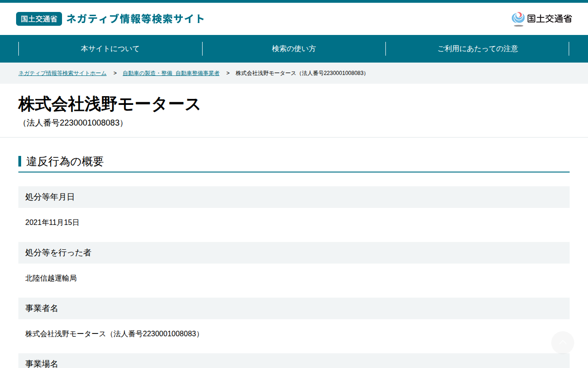Follow the 自動車の製造・整備 自動車整備事業者 breadcrumb
The width and height of the screenshot is (588, 368).
point(171,73)
